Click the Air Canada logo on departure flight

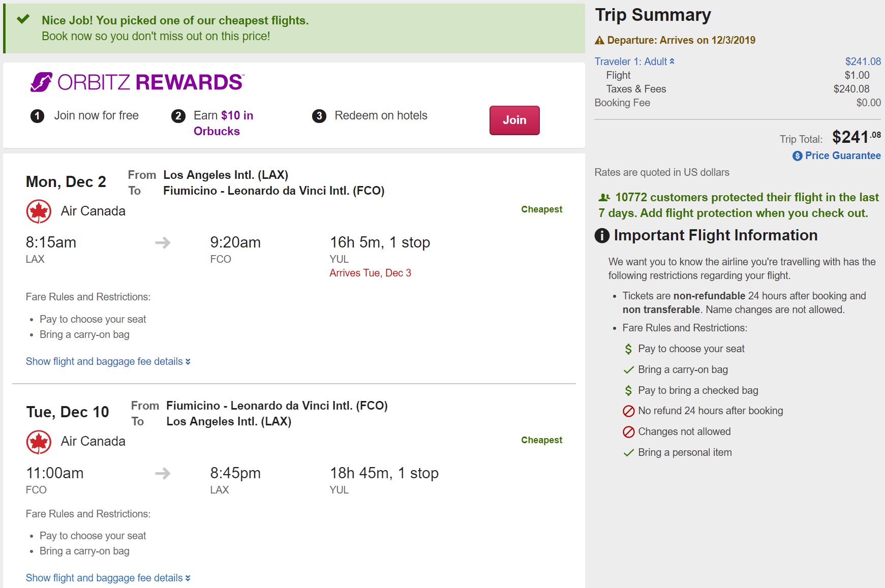[x=39, y=211]
